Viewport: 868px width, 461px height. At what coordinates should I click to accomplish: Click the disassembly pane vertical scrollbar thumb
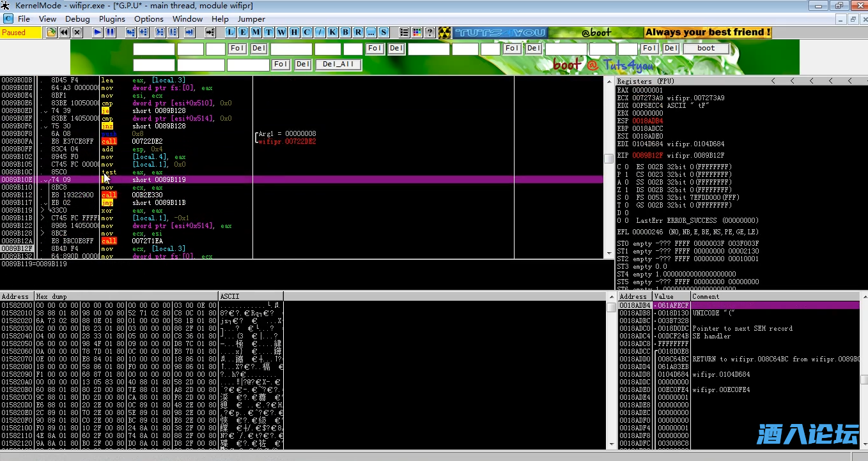pyautogui.click(x=609, y=158)
